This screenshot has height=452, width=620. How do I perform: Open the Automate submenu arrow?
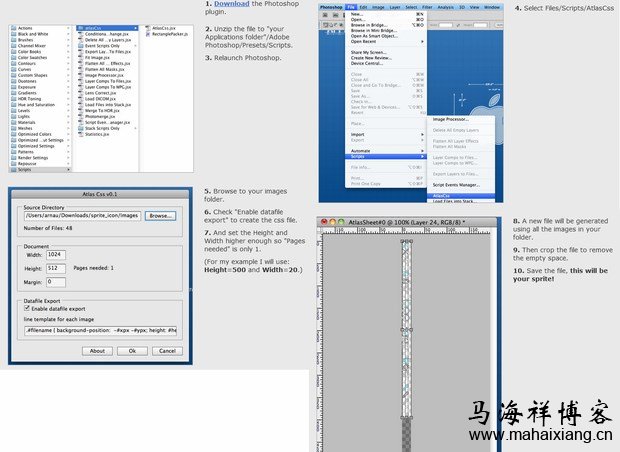pyautogui.click(x=422, y=151)
